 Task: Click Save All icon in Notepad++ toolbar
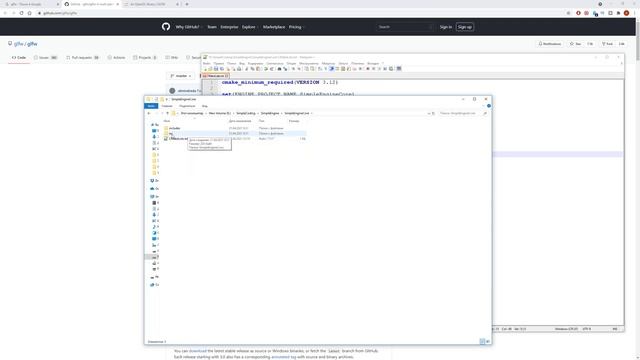[222, 69]
